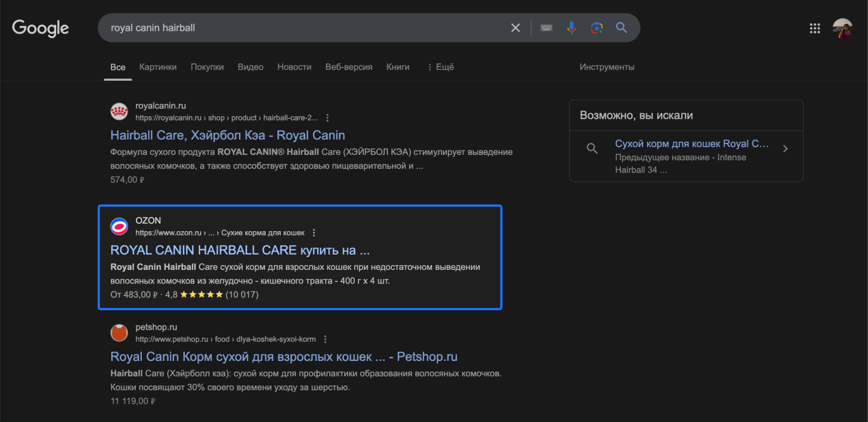Open more options for petshop.ru result
The width and height of the screenshot is (868, 422).
(x=325, y=339)
